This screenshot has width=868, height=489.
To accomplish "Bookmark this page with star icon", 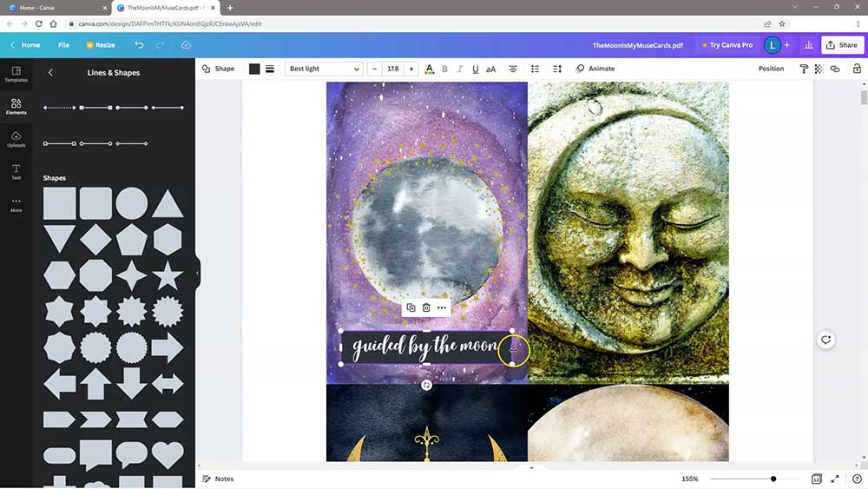I will pyautogui.click(x=782, y=23).
